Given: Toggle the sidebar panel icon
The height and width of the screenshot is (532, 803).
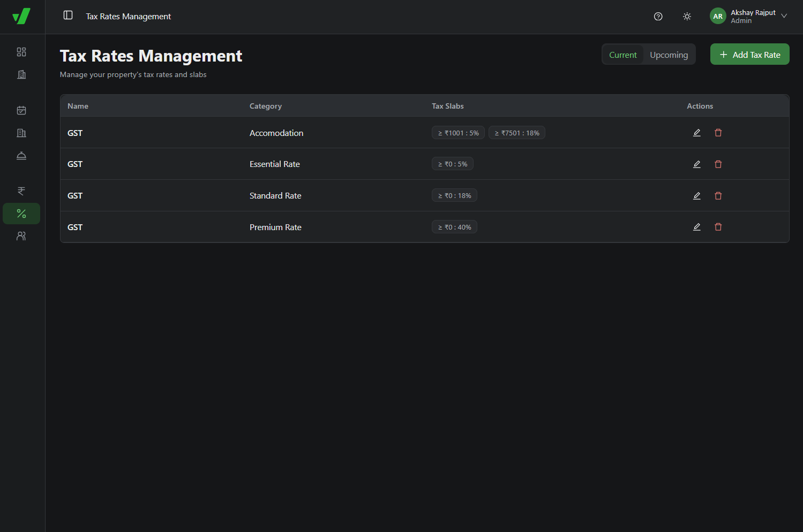Looking at the screenshot, I should pos(68,15).
